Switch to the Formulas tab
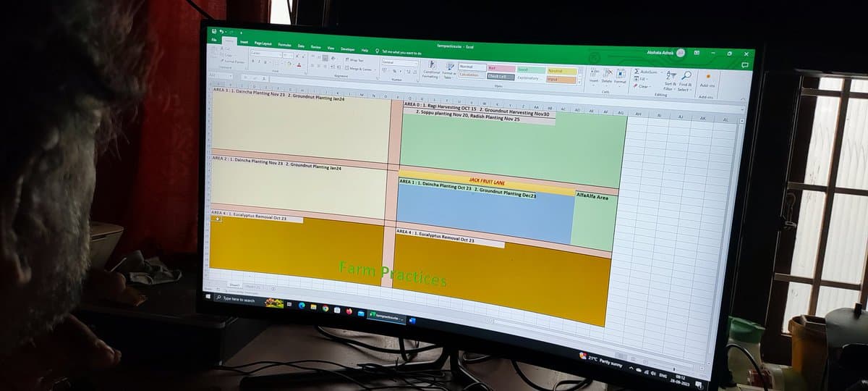The image size is (868, 391). click(x=285, y=45)
